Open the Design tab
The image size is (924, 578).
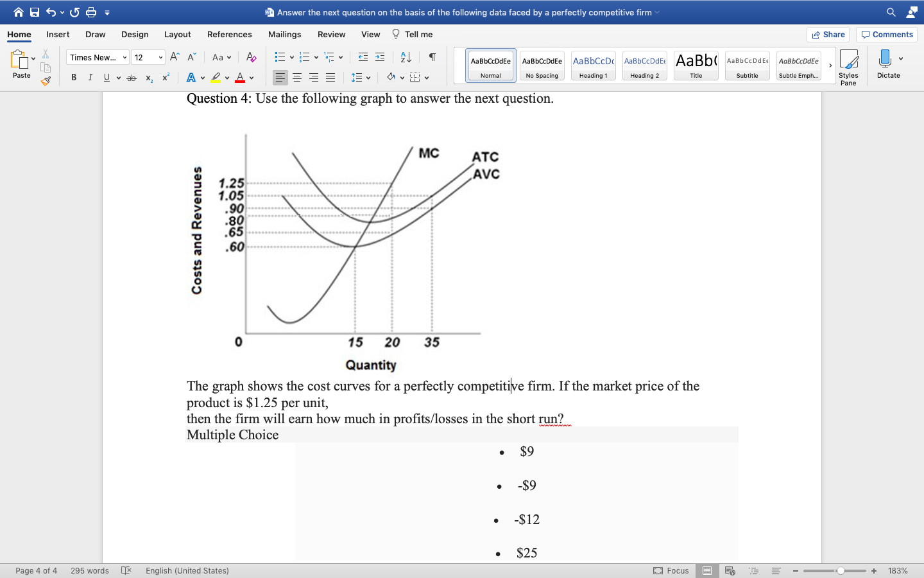click(x=135, y=34)
